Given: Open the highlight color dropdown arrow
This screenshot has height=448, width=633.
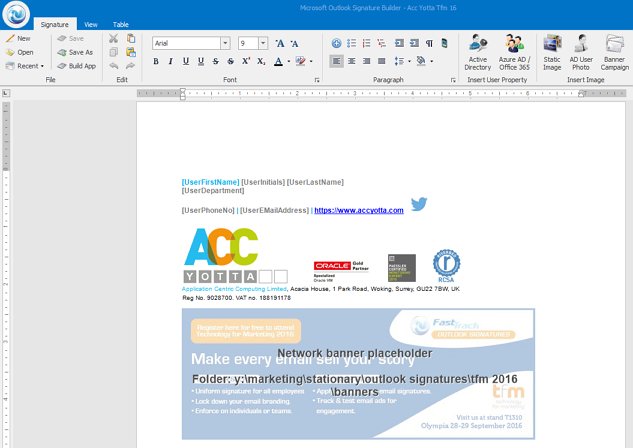Looking at the screenshot, I should [x=311, y=61].
